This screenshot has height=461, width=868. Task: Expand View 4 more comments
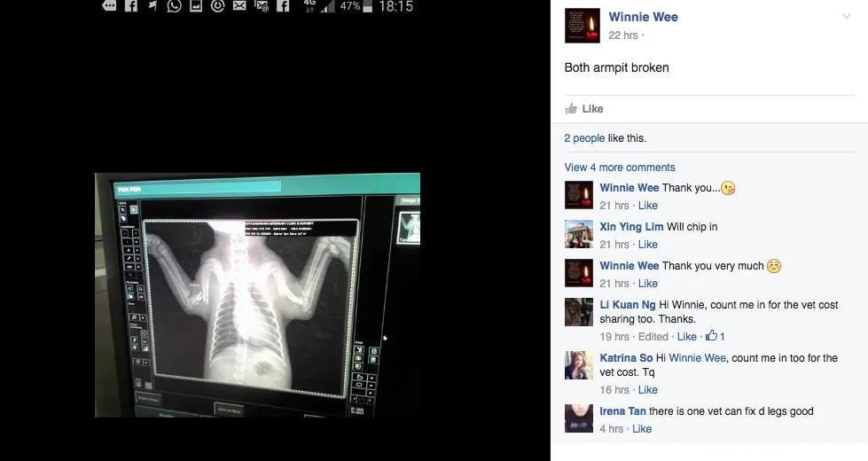pyautogui.click(x=620, y=168)
